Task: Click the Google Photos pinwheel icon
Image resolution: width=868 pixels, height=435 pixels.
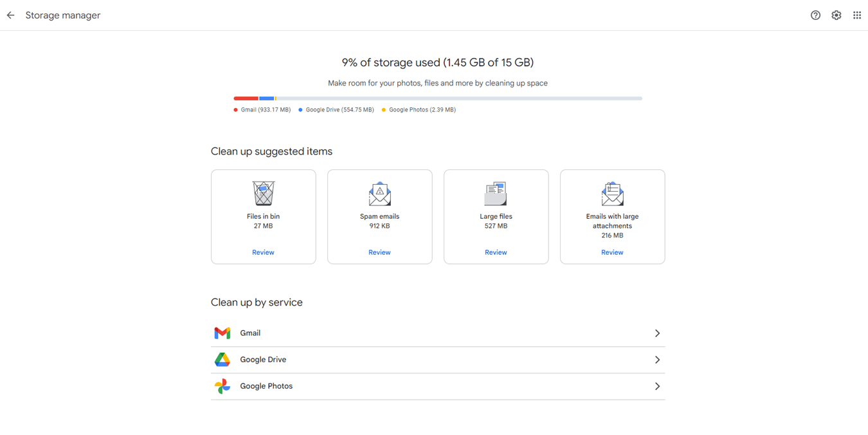Action: (222, 386)
